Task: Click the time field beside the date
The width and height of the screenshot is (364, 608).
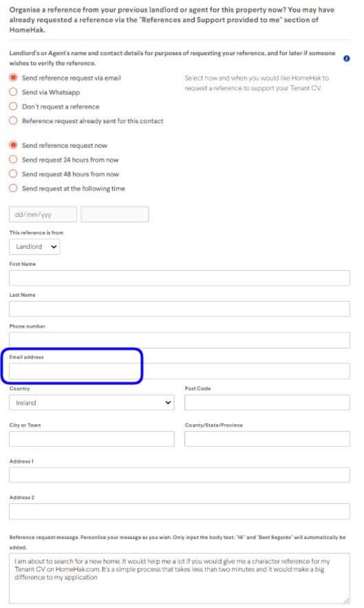Action: coord(115,214)
